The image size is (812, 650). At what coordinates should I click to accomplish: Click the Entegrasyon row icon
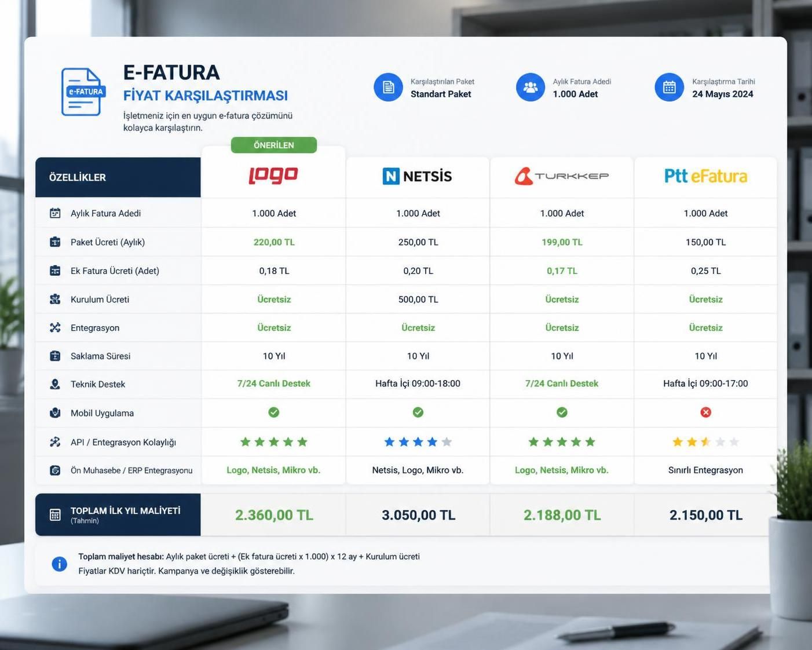pos(55,327)
